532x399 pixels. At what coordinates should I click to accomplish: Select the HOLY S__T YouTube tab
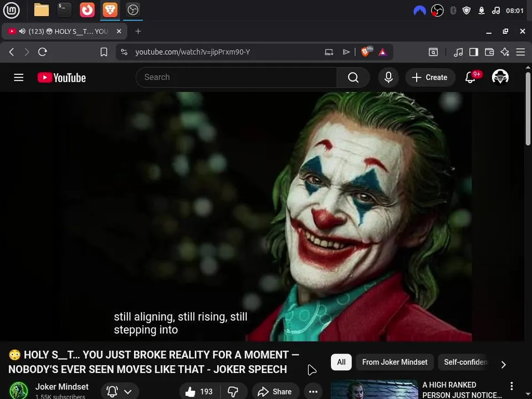pos(64,31)
